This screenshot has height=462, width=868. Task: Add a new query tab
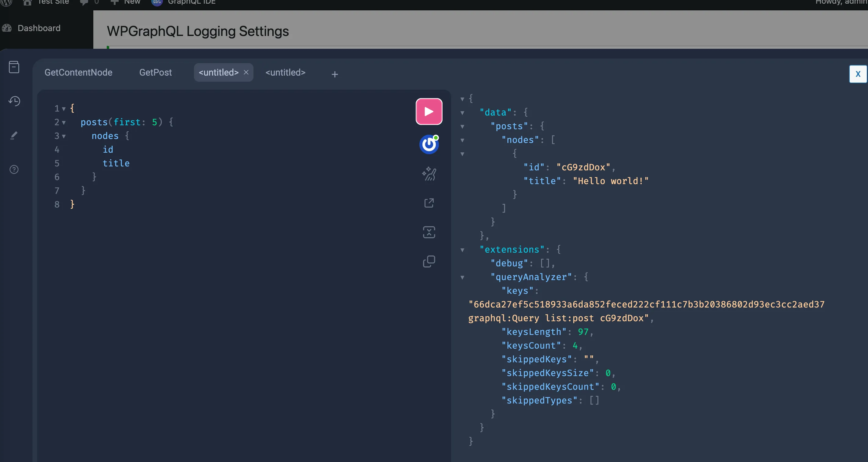point(334,74)
